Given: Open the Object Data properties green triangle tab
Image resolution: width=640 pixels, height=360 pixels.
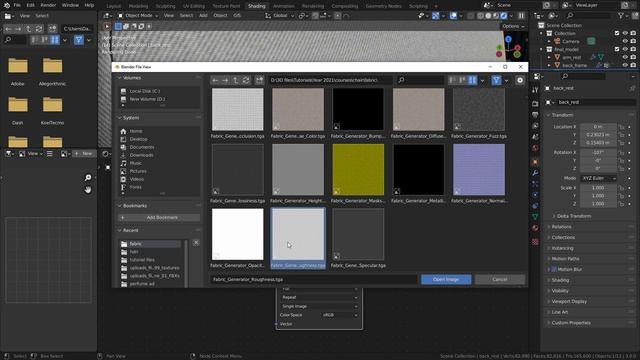Looking at the screenshot, I should [535, 217].
